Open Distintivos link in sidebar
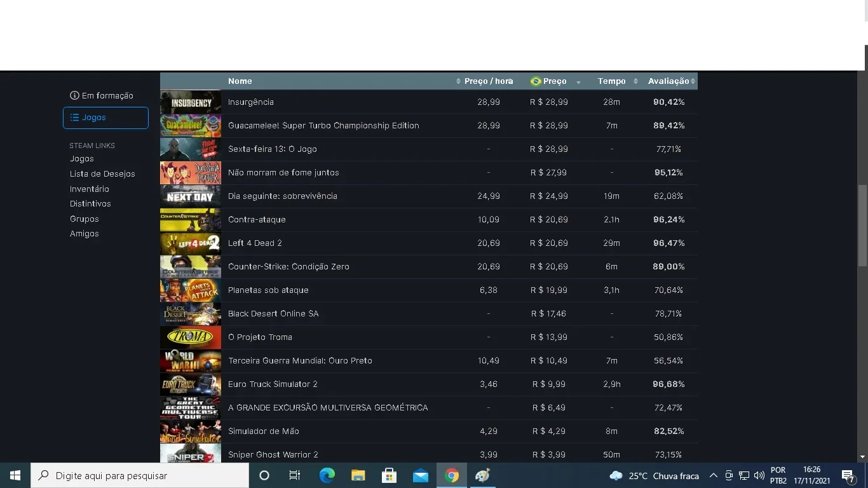The height and width of the screenshot is (488, 868). point(90,203)
